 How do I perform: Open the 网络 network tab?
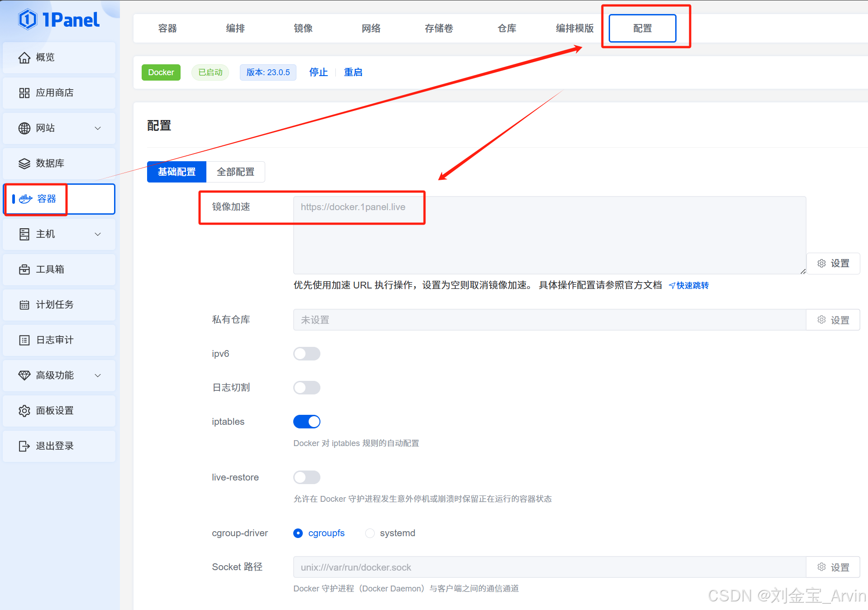pos(371,28)
